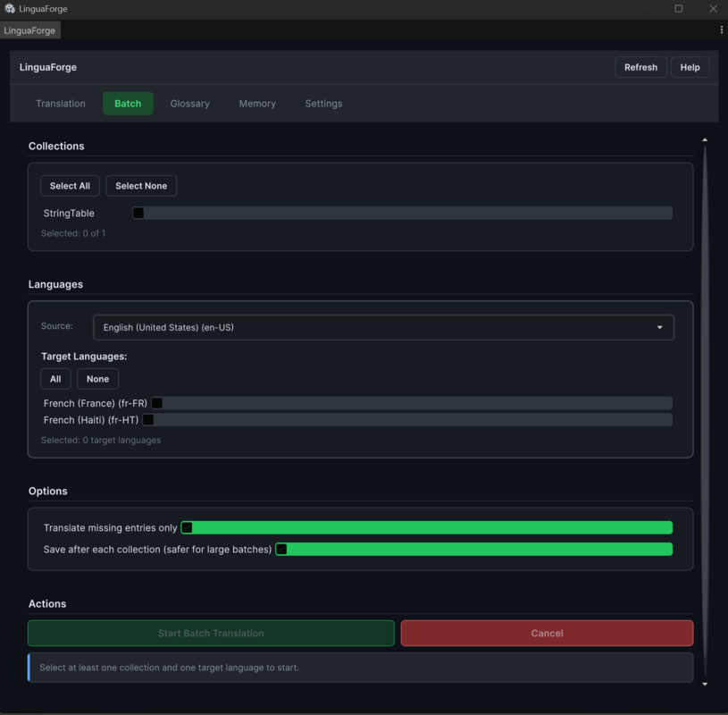728x715 pixels.
Task: Turn off Save after each collection toggle
Action: pyautogui.click(x=282, y=549)
